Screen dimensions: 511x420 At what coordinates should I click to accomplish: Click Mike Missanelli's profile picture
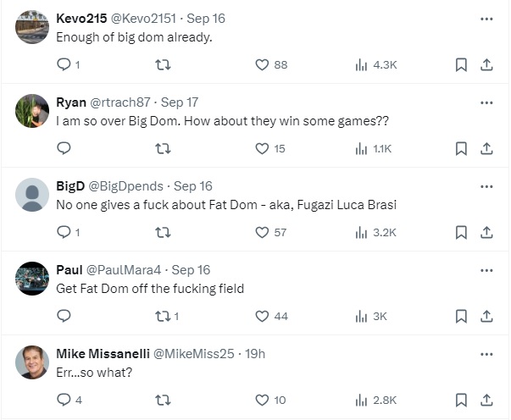[32, 362]
